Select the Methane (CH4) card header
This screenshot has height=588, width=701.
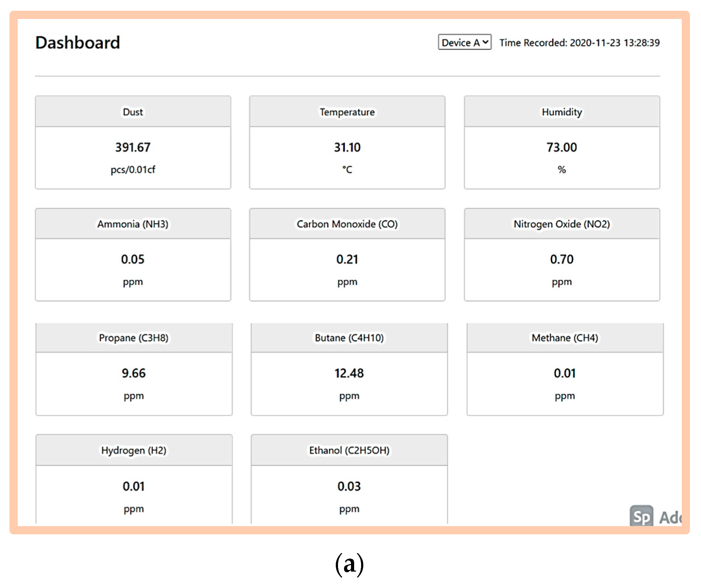coord(565,338)
